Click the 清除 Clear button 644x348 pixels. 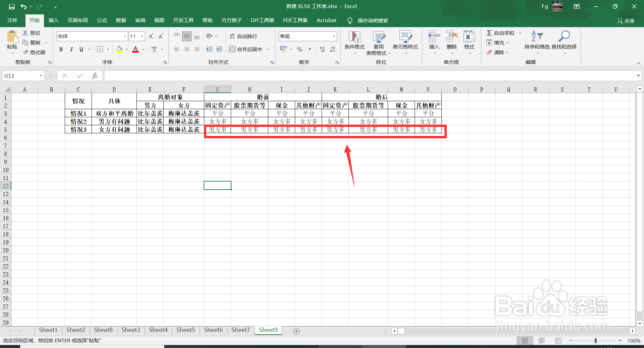pos(497,52)
